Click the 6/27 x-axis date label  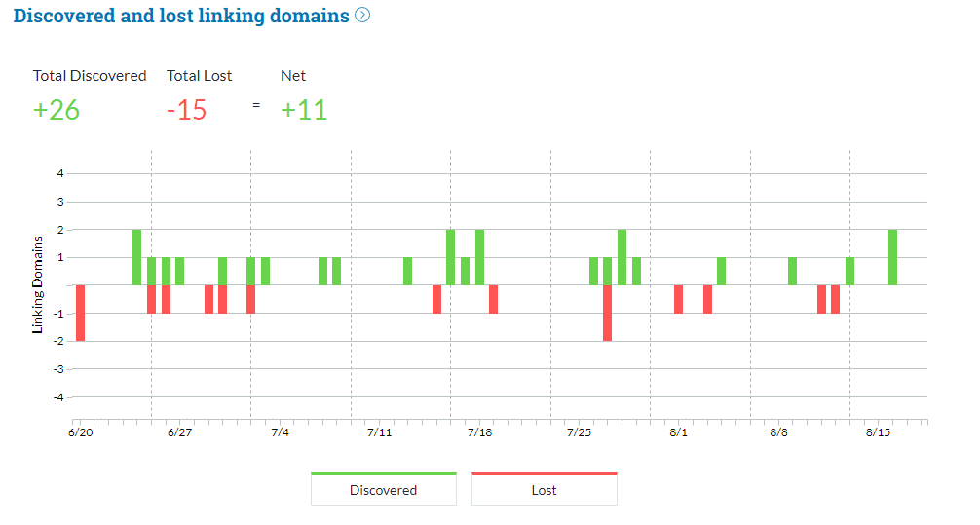180,432
